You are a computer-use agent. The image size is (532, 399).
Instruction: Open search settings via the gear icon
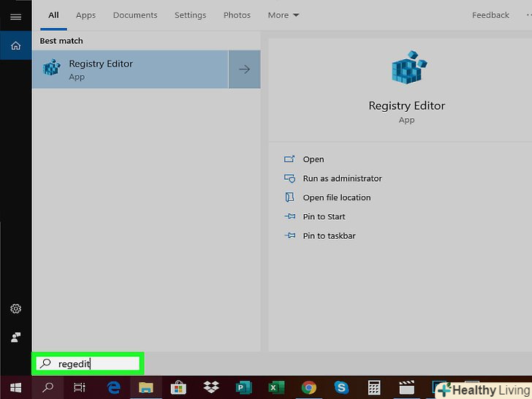coord(15,309)
